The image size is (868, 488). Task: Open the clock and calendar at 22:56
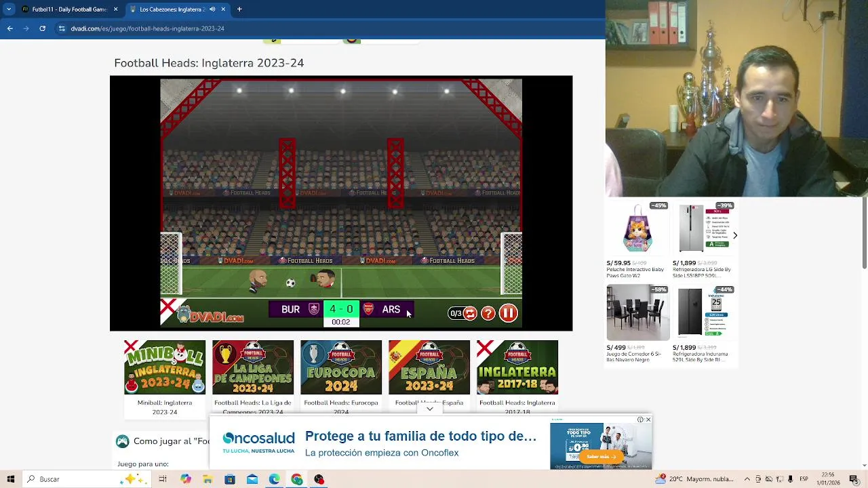829,479
